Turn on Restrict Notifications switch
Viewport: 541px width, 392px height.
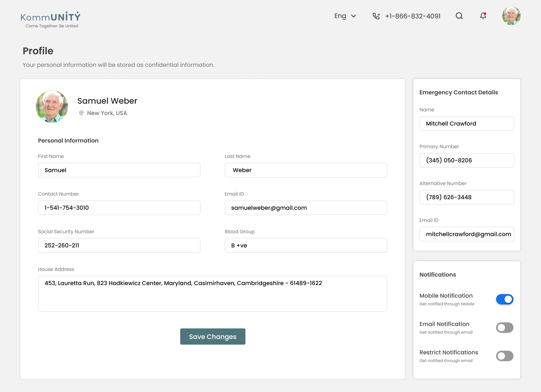(504, 356)
